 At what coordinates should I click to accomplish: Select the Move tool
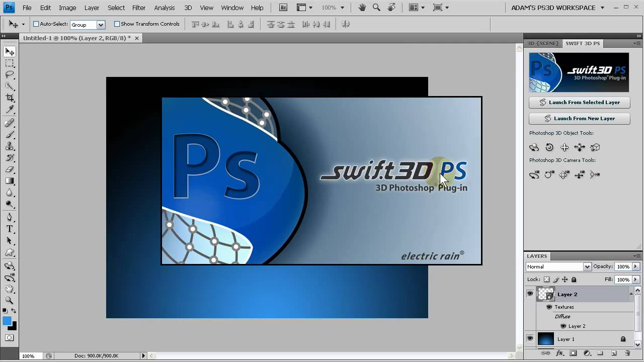(x=10, y=51)
